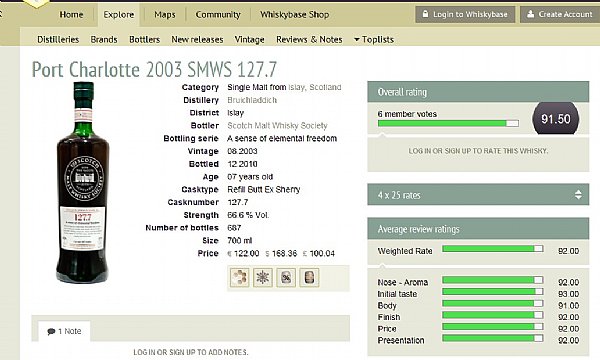The image size is (600, 360).
Task: Click the lock icon on Login button
Action: click(425, 14)
